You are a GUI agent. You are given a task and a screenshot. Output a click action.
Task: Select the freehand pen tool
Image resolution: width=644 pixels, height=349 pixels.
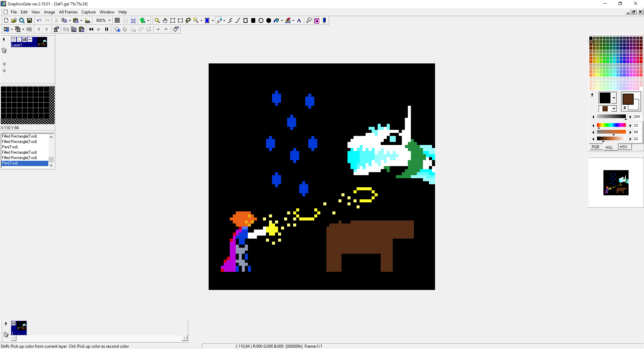(x=219, y=20)
